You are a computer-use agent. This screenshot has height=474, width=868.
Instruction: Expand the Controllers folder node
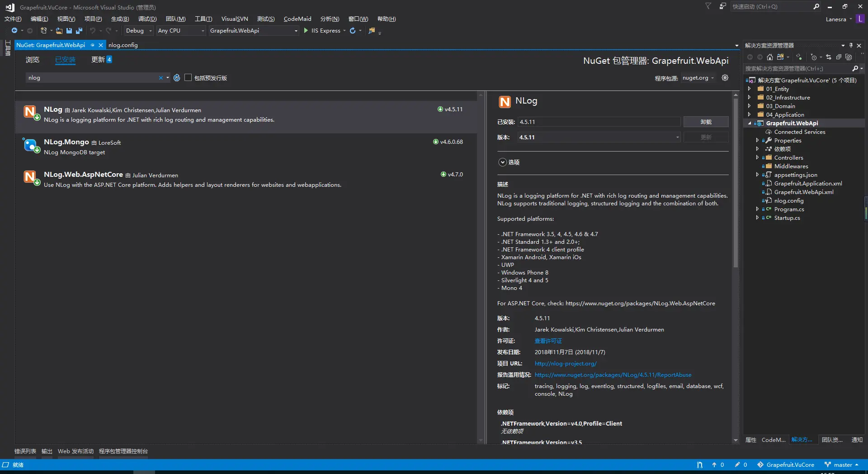point(757,157)
